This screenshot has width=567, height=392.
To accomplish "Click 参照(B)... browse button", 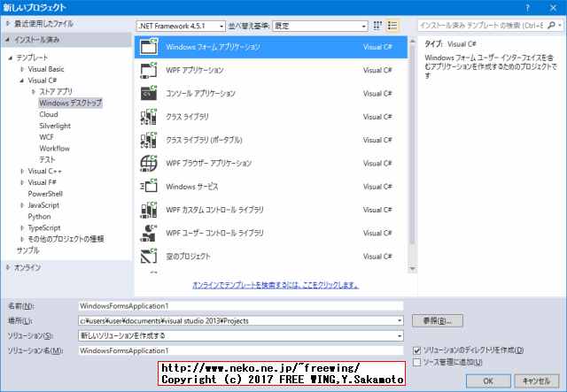I will [437, 321].
